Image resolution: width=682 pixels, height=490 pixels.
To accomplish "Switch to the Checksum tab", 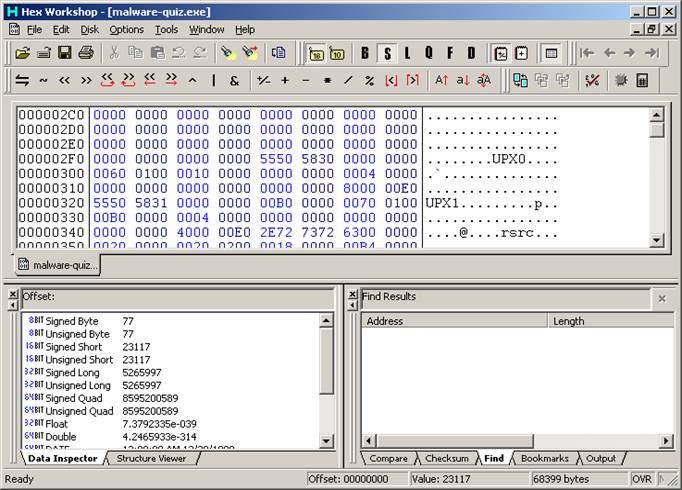I will click(x=447, y=458).
